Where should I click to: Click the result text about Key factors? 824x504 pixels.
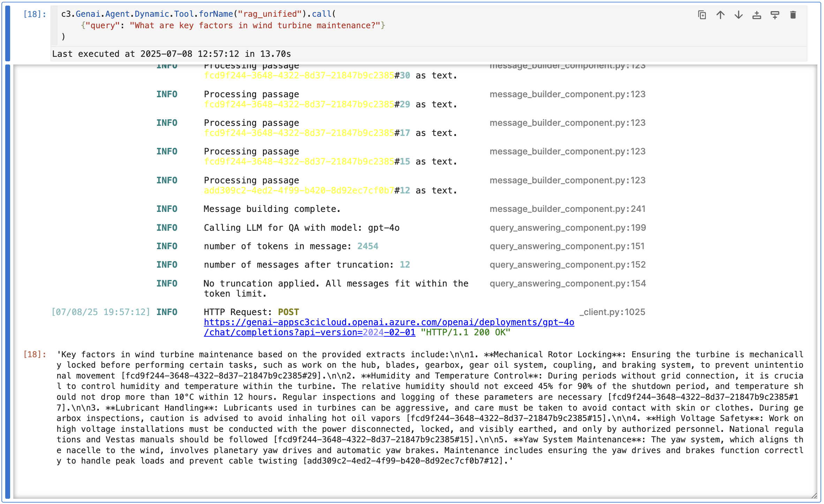click(430, 407)
